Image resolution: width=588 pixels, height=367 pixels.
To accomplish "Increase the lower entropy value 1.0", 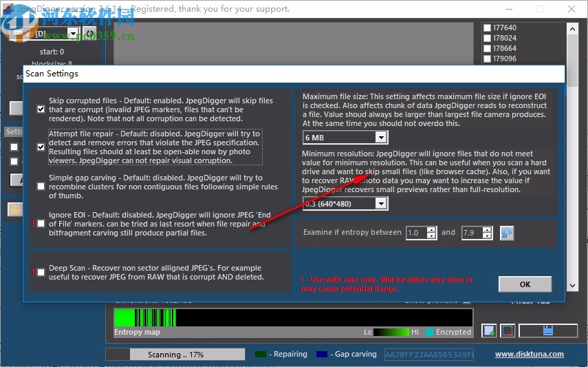I will pyautogui.click(x=432, y=230).
